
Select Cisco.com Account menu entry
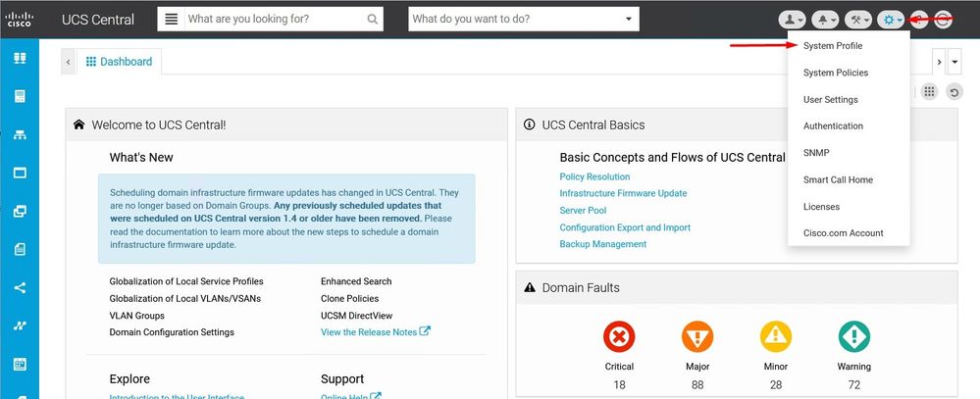coord(843,233)
